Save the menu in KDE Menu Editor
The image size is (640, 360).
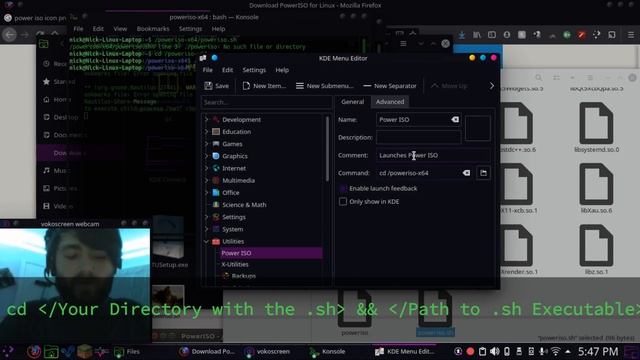[x=217, y=86]
